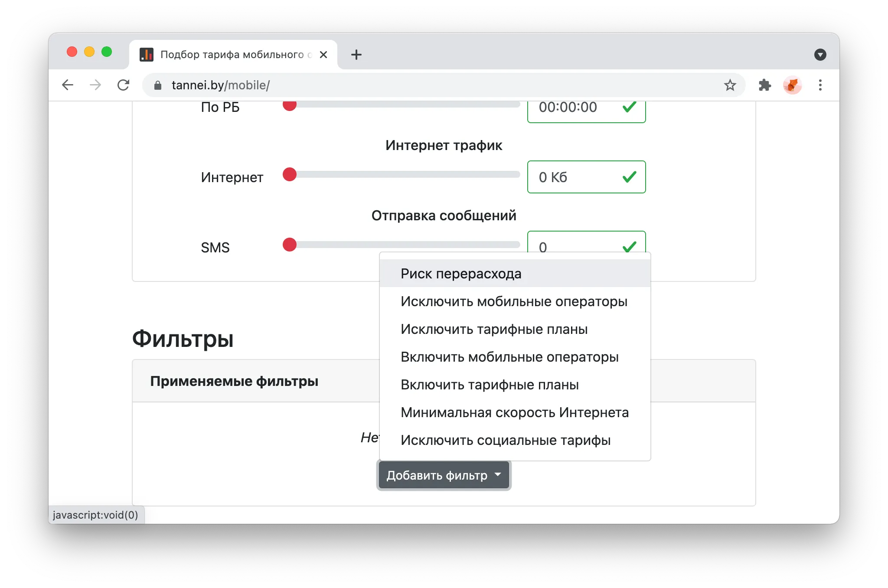
Task: Open the Chrome three-dot menu
Action: click(820, 85)
